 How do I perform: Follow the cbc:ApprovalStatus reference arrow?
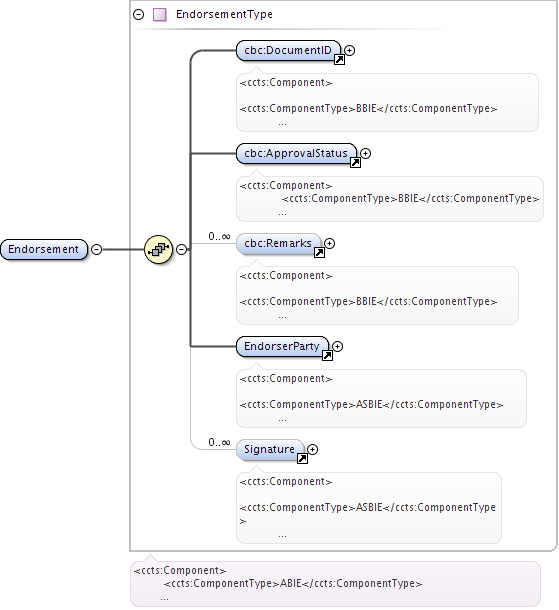point(355,163)
